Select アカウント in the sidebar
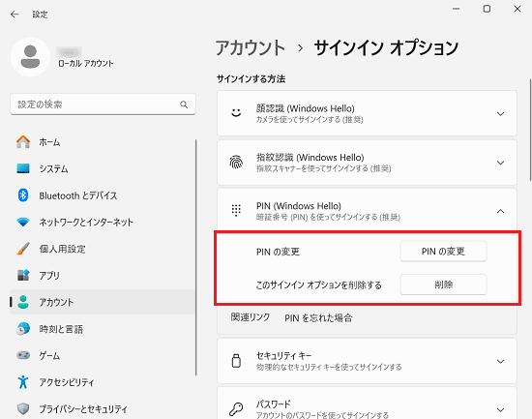Viewport: 532px width, 419px height. 103,302
